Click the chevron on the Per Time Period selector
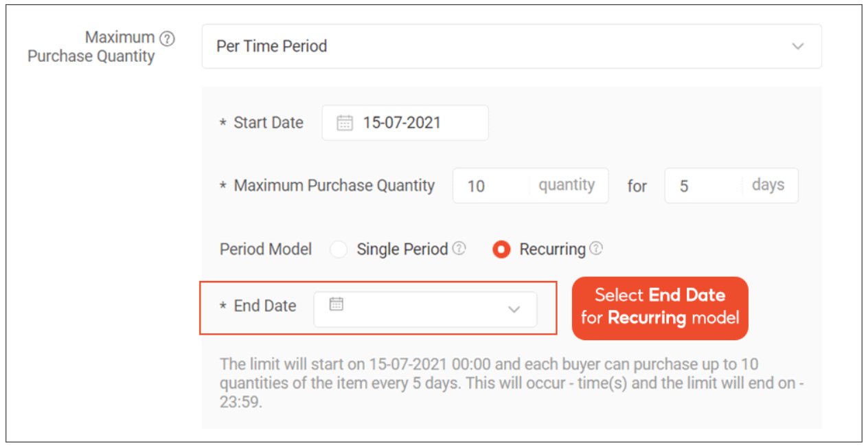 [x=798, y=46]
